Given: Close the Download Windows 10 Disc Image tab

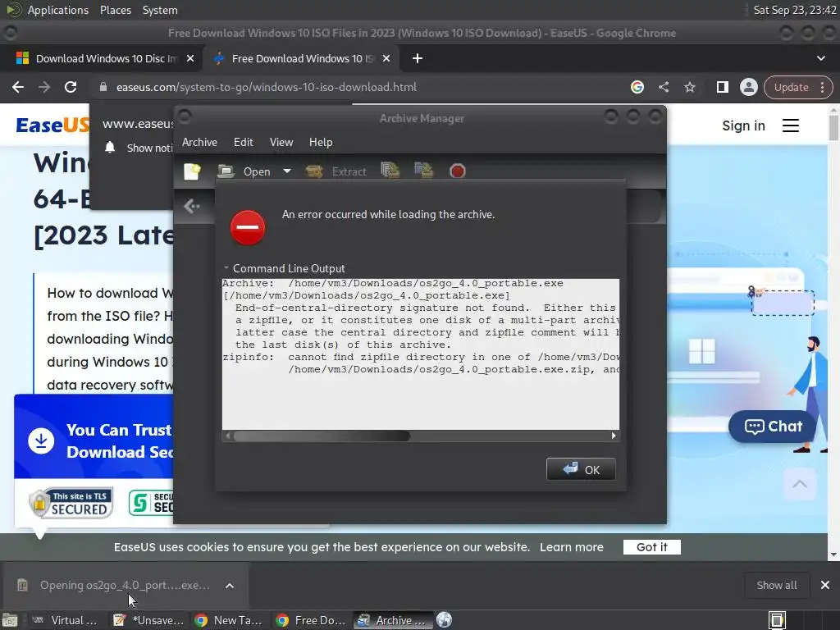Looking at the screenshot, I should (x=190, y=58).
